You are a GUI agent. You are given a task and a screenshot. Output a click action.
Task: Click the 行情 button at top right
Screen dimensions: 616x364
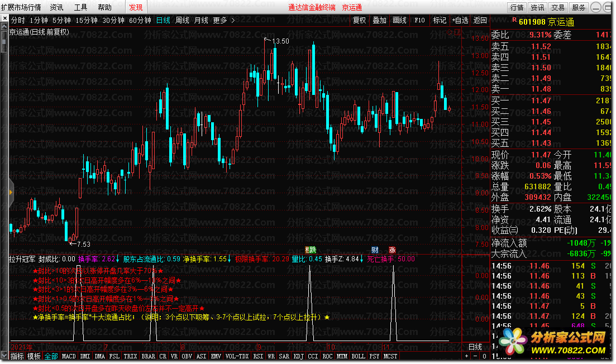517,7
